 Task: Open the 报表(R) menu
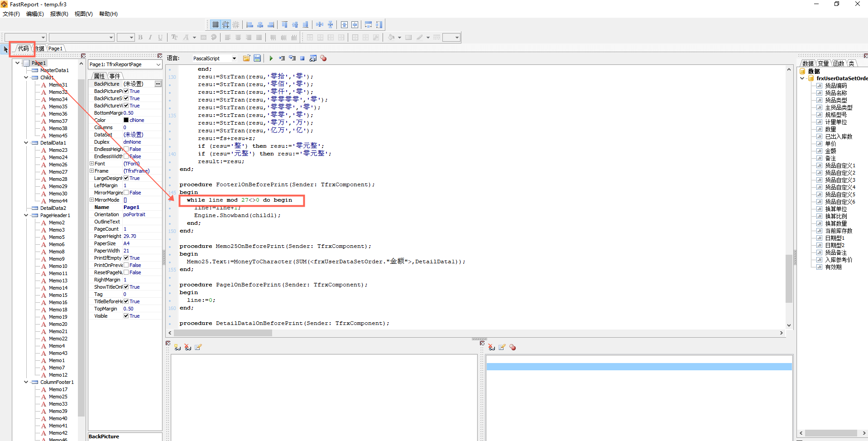point(59,14)
